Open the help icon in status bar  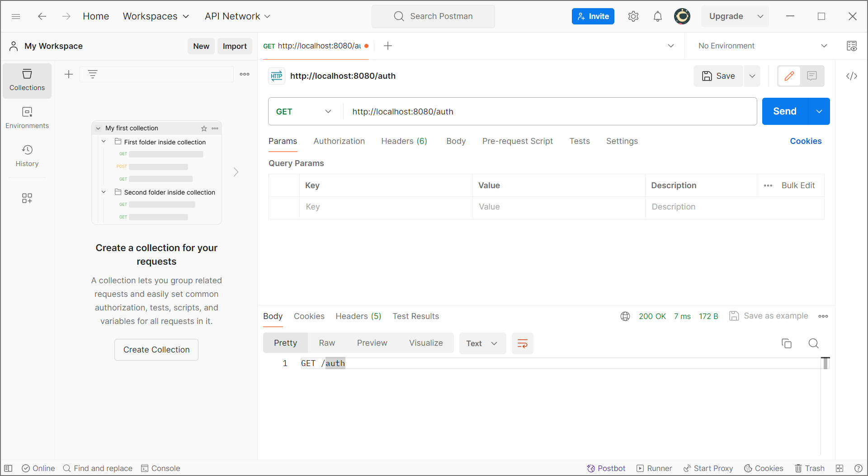[x=859, y=468]
